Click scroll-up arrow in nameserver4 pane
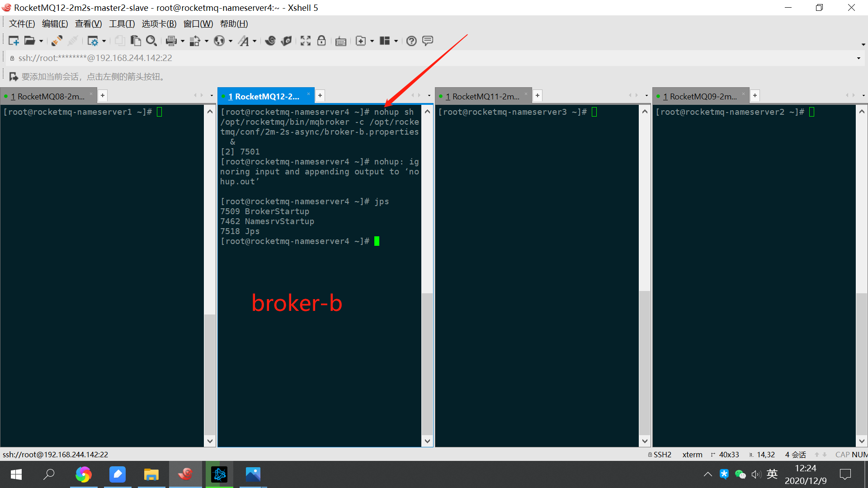 (x=427, y=111)
